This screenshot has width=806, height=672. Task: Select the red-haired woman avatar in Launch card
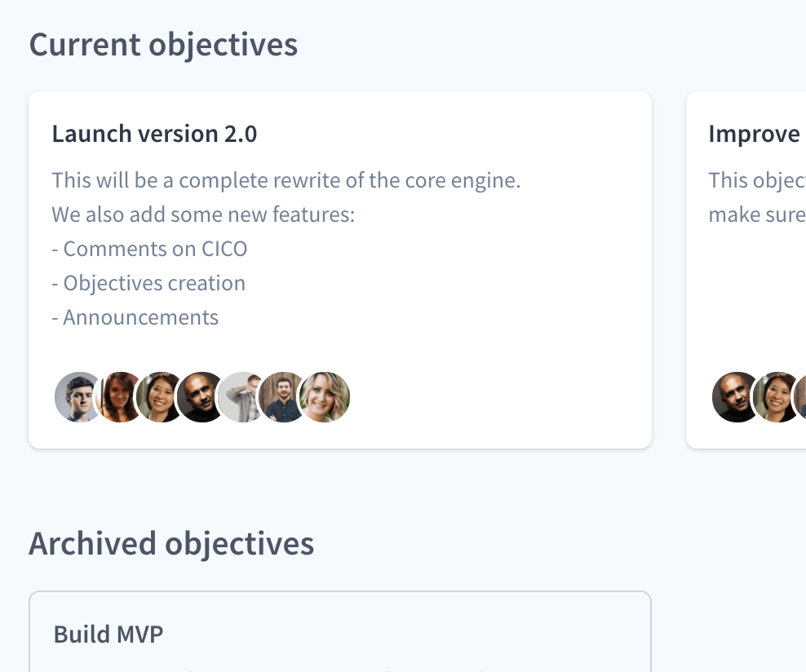[x=119, y=397]
